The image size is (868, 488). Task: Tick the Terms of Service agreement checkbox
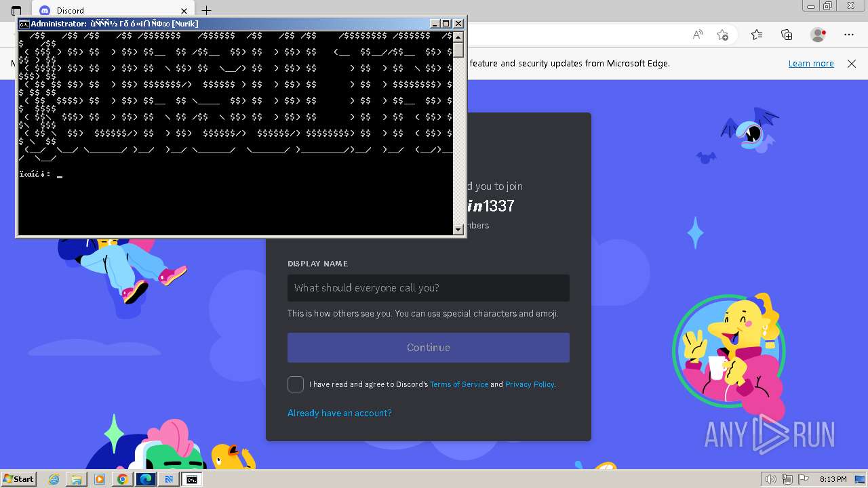click(x=296, y=384)
